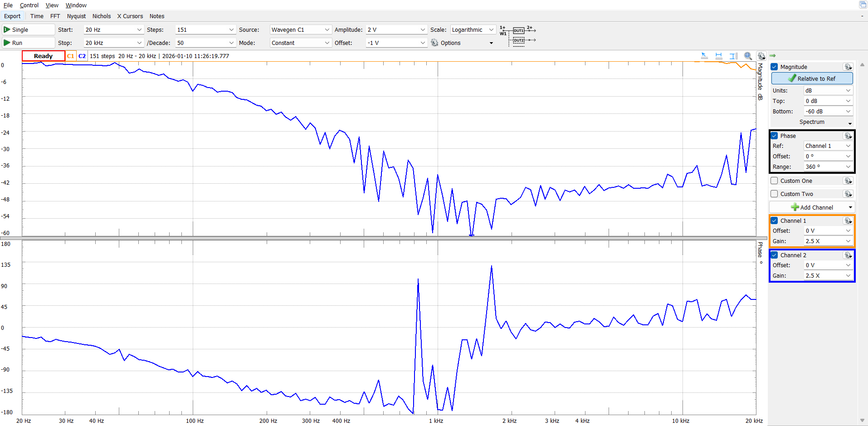Enable the Custom One checkbox
Screen dimensions: 868x426
774,181
